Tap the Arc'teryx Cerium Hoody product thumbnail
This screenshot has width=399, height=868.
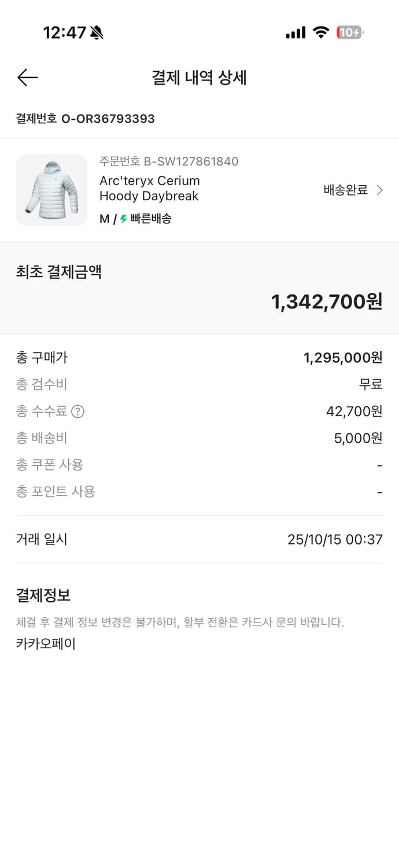[51, 190]
